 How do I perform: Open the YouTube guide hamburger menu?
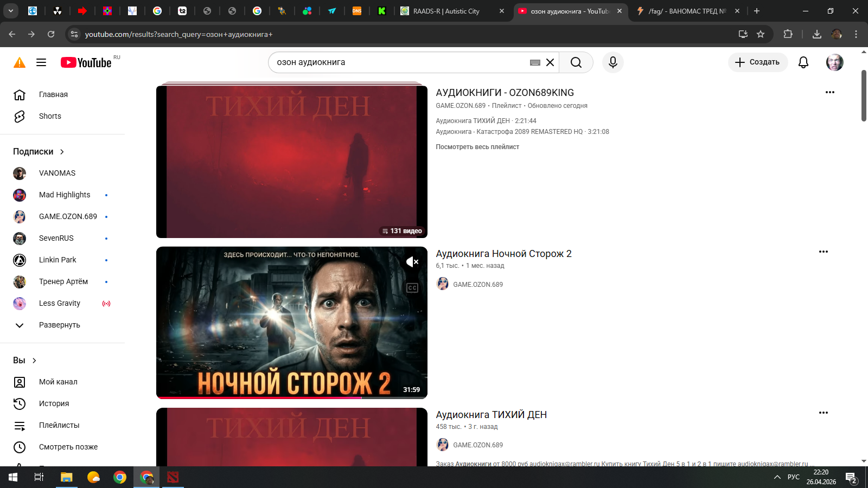click(41, 62)
